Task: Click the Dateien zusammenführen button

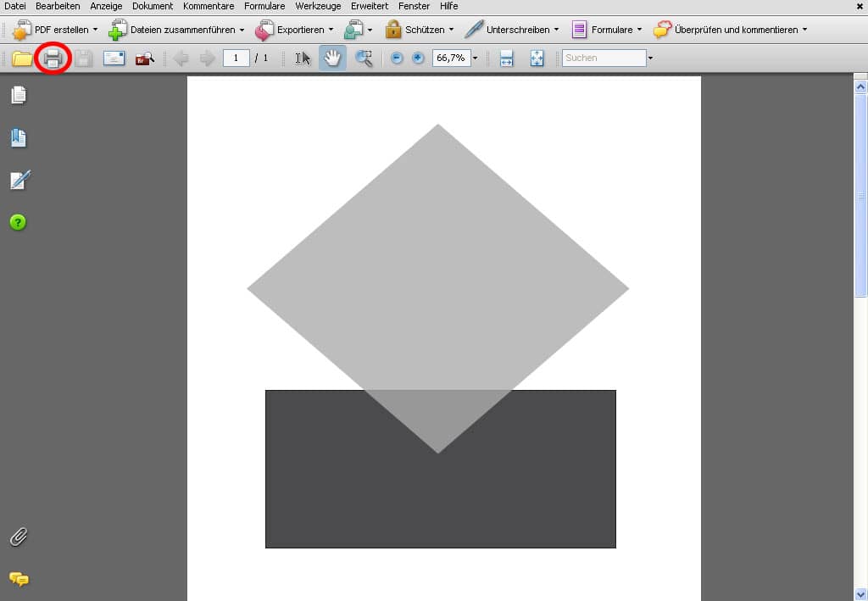Action: point(176,29)
